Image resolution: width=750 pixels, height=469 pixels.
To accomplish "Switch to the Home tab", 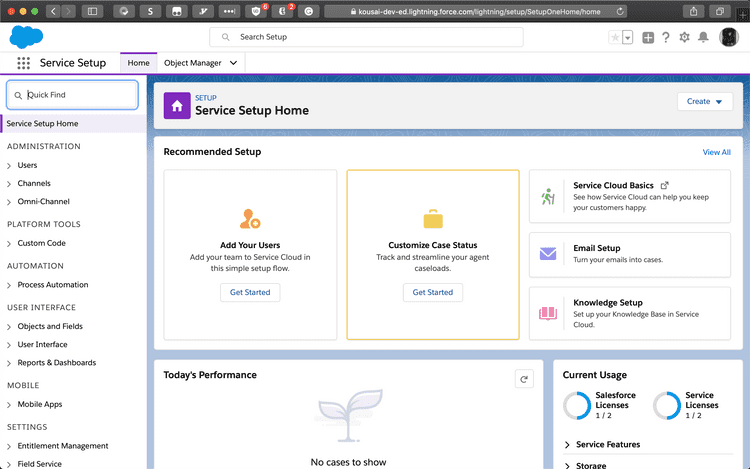I will point(139,63).
